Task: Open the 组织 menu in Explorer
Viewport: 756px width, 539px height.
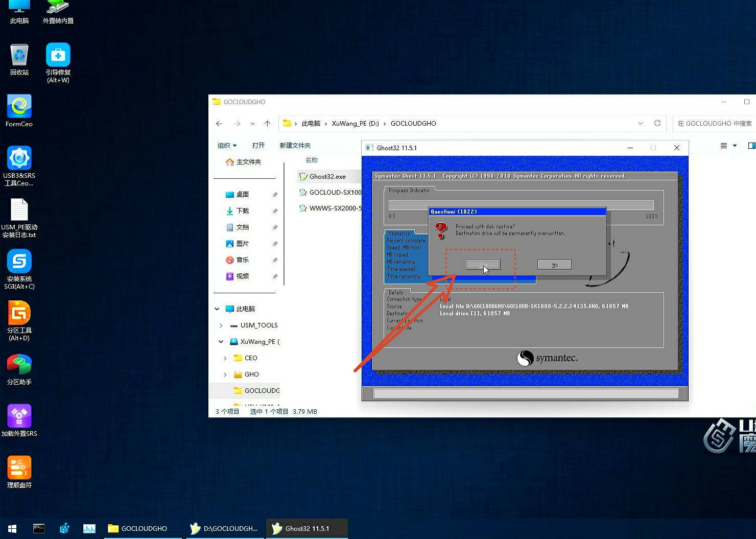Action: coord(227,146)
